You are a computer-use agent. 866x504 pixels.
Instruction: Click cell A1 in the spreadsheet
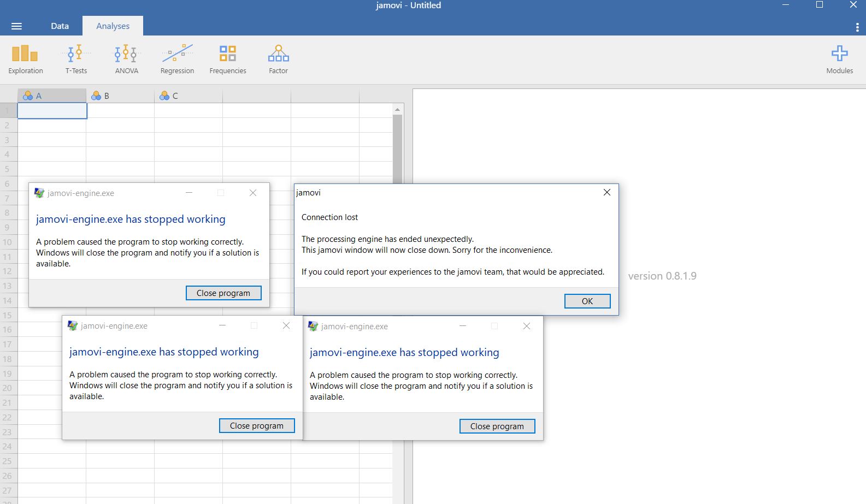coord(52,111)
